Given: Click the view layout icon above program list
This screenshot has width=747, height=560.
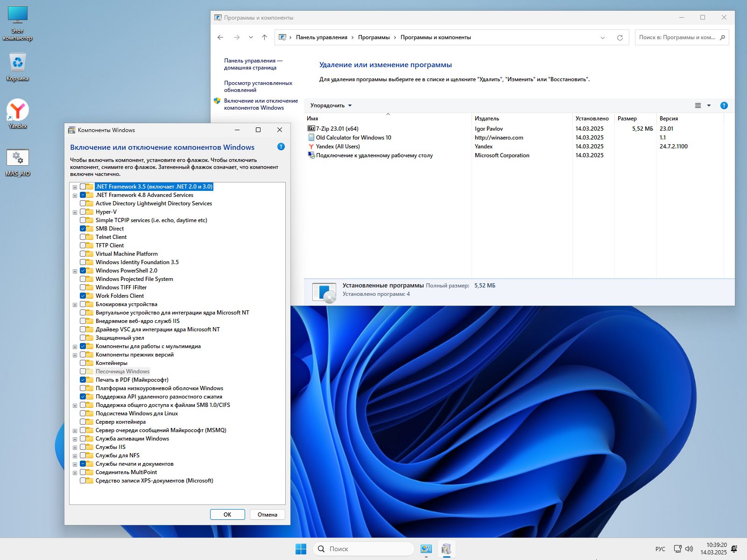Looking at the screenshot, I should point(698,105).
